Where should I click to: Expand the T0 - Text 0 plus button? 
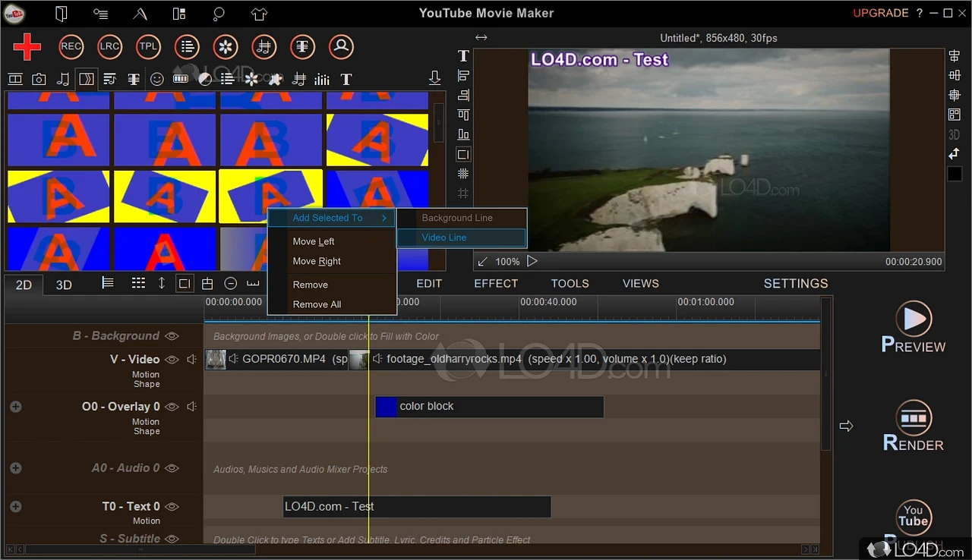[15, 506]
